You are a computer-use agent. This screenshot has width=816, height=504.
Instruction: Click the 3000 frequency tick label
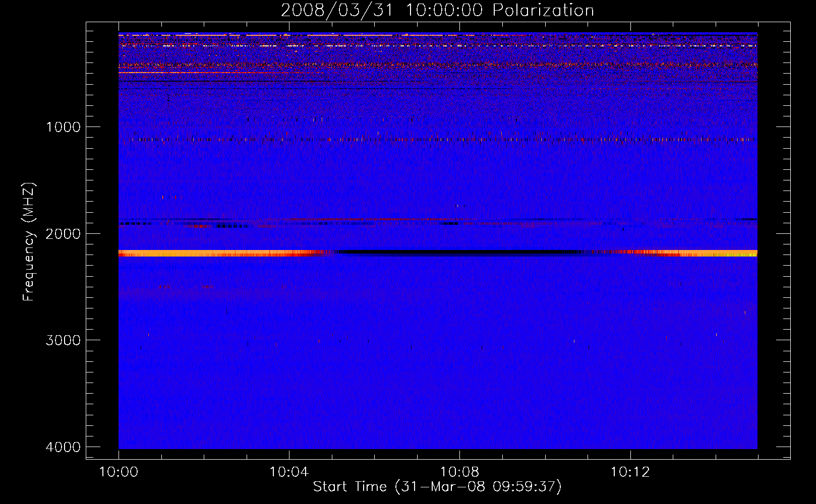tap(63, 340)
